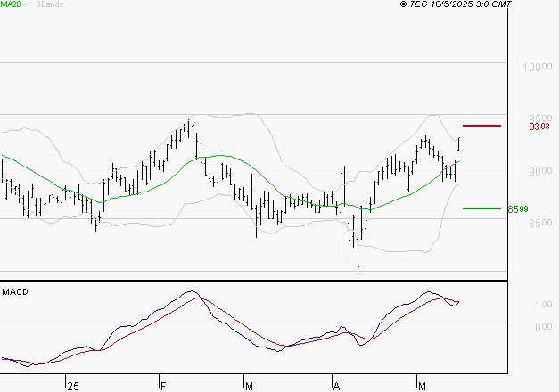Click the first M March axis marker

pyautogui.click(x=249, y=387)
